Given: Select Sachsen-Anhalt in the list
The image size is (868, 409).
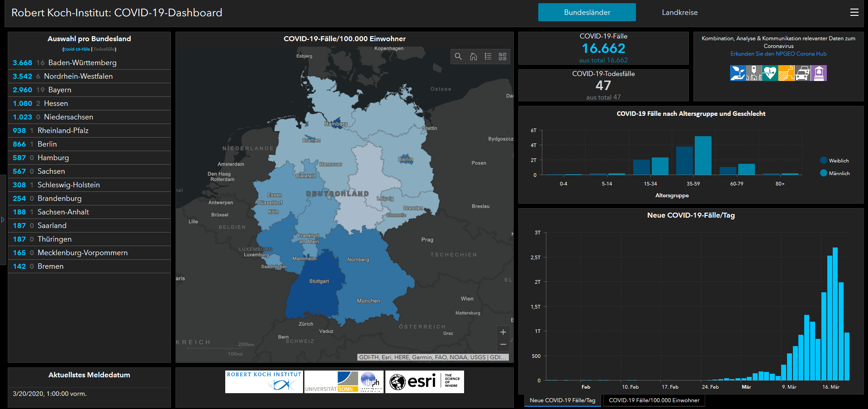Looking at the screenshot, I should point(89,212).
